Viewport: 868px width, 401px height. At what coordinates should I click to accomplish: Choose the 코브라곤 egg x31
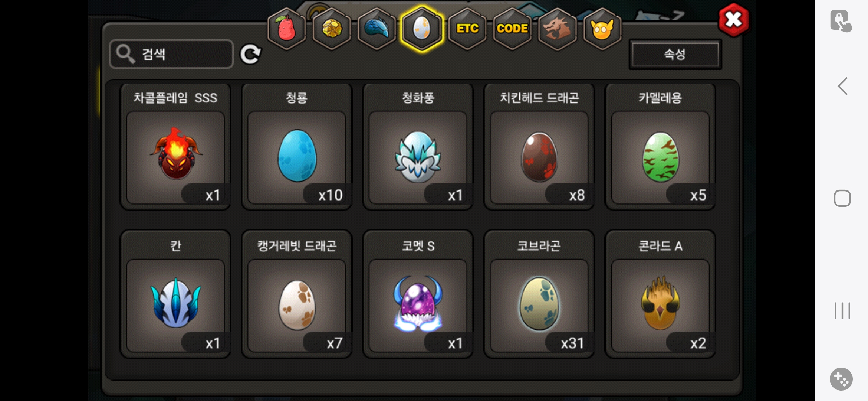coord(539,294)
